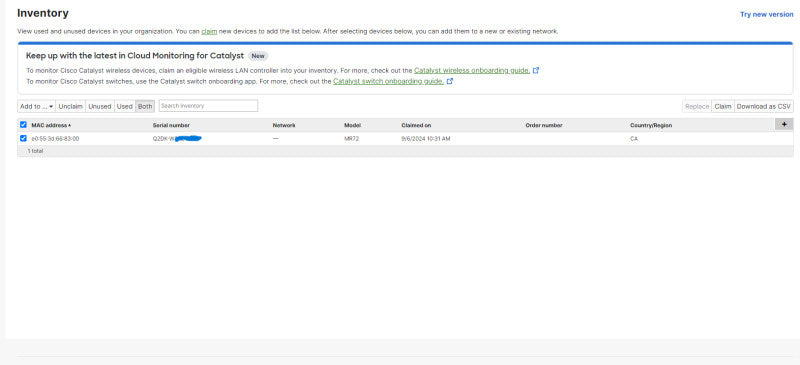This screenshot has height=365, width=800.
Task: Click the Inventory page heading
Action: click(43, 13)
